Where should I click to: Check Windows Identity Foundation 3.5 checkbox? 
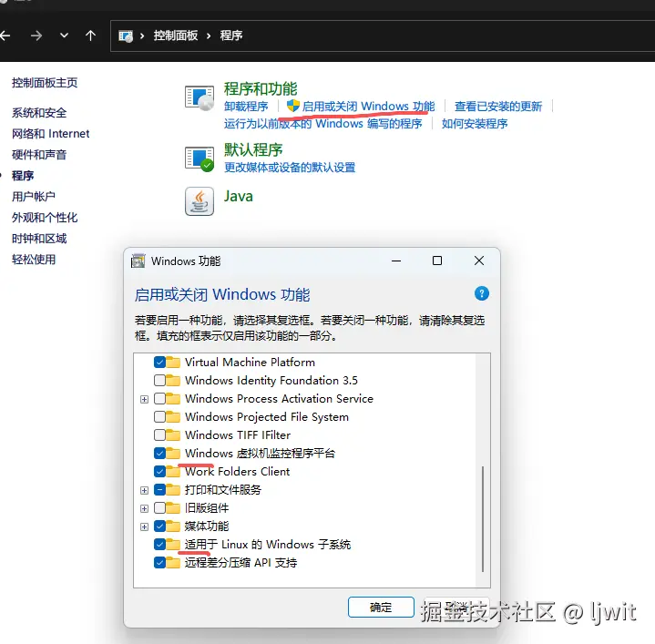click(159, 381)
